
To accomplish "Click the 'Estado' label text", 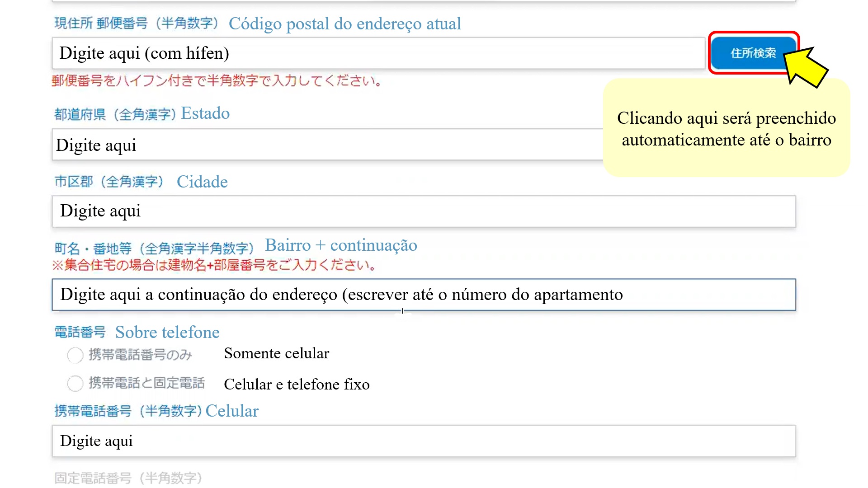I will (205, 113).
